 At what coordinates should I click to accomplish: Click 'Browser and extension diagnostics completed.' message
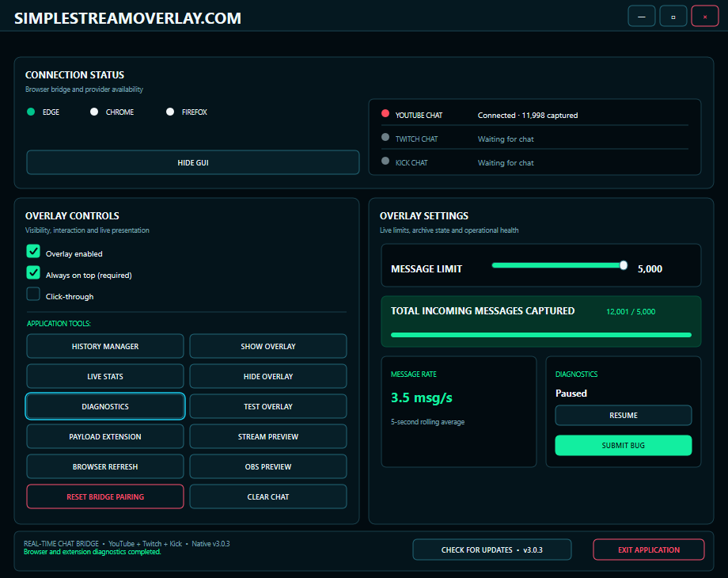pos(93,552)
